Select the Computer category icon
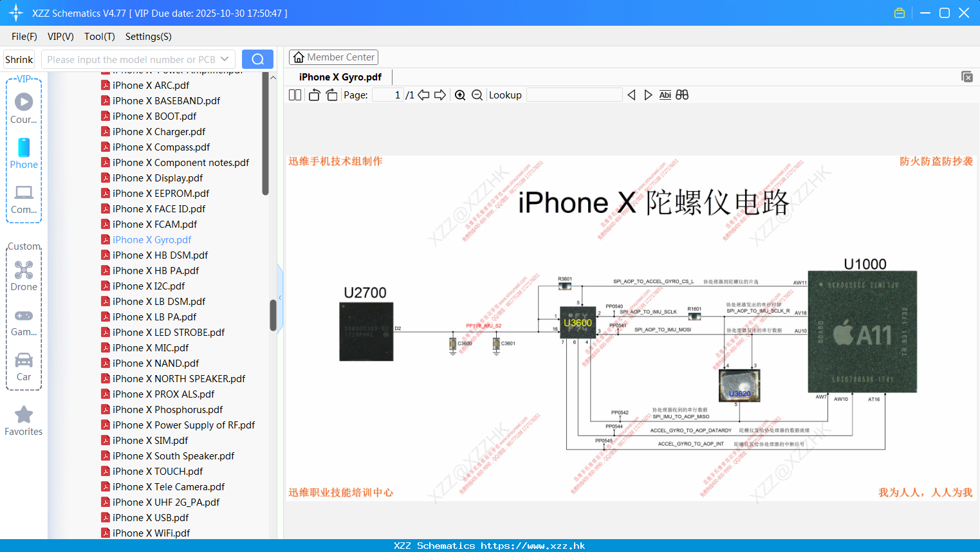The height and width of the screenshot is (552, 980). coord(24,199)
